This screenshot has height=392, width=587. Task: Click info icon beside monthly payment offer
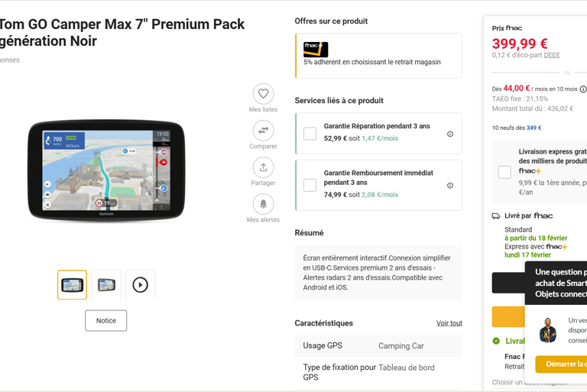coord(583,89)
